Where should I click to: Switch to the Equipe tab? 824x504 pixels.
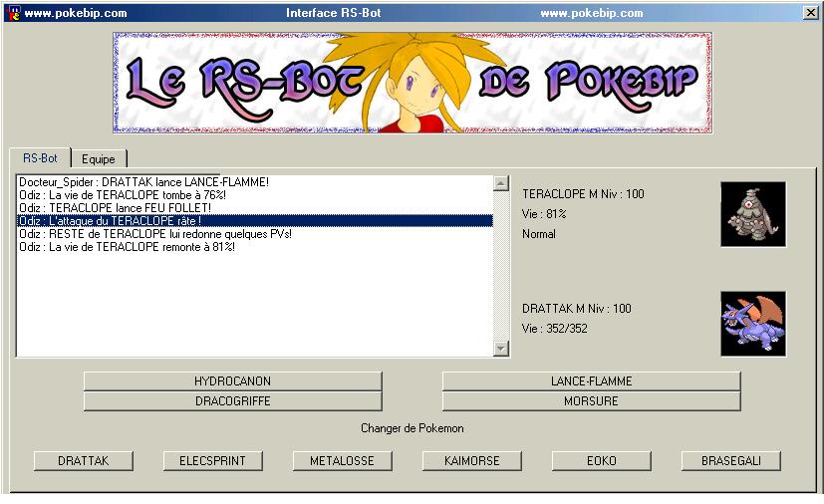pos(99,158)
